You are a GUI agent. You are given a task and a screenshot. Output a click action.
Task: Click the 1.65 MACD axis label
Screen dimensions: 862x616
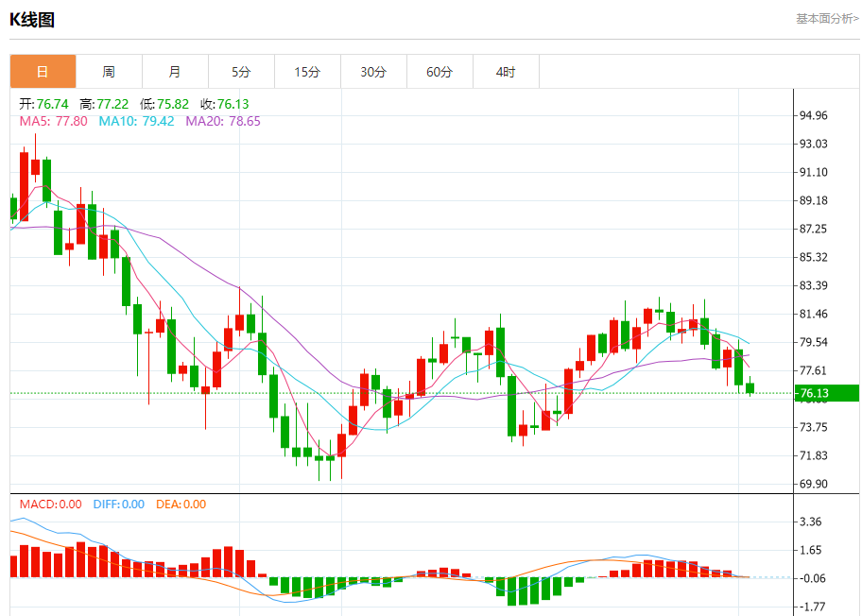point(810,550)
